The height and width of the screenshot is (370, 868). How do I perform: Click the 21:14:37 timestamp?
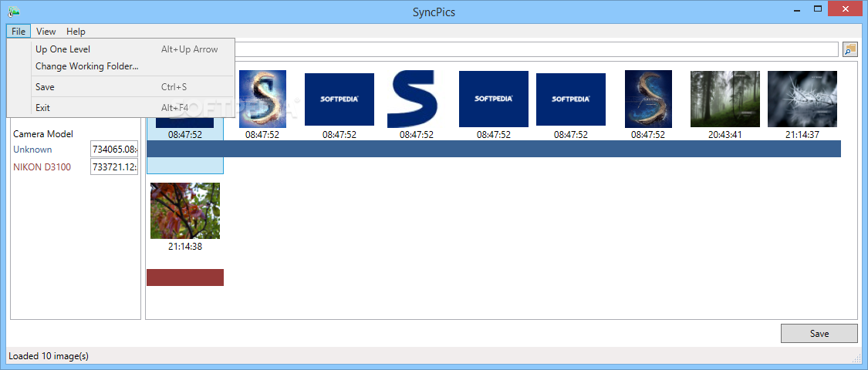point(802,134)
